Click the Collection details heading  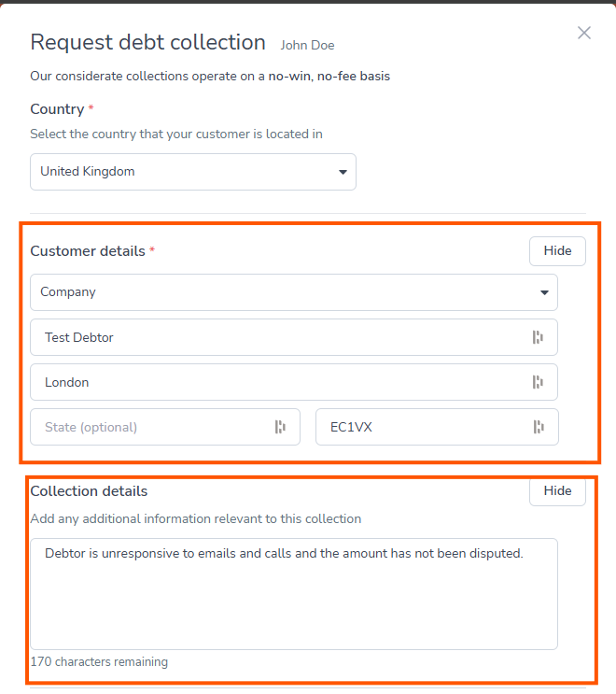(89, 491)
